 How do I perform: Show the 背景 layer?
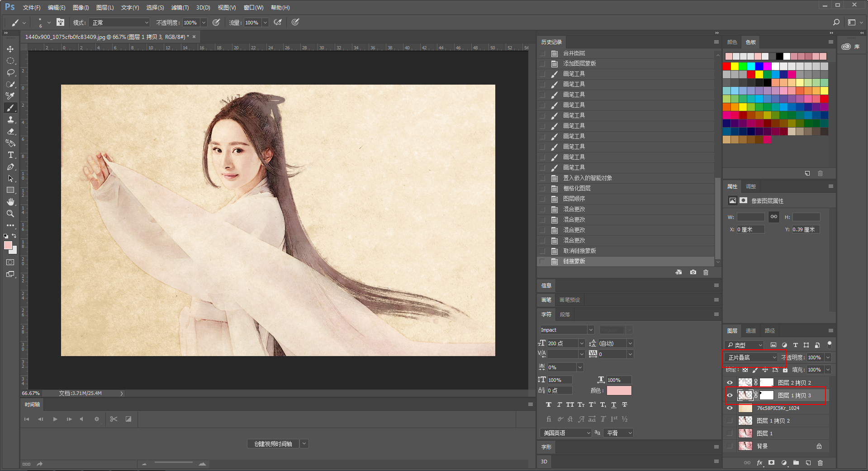tap(730, 446)
